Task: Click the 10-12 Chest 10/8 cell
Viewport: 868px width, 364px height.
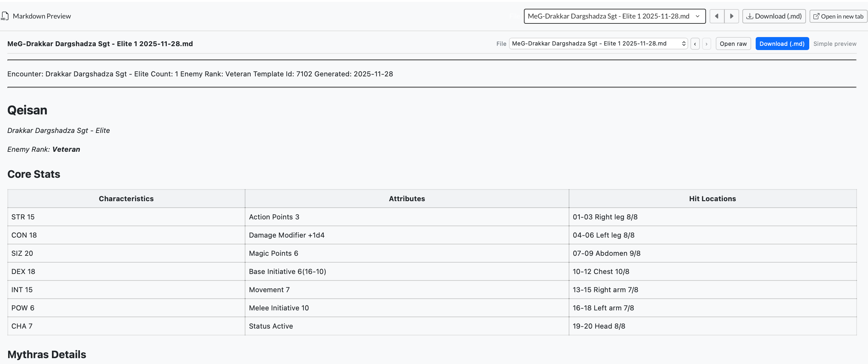Action: 601,271
